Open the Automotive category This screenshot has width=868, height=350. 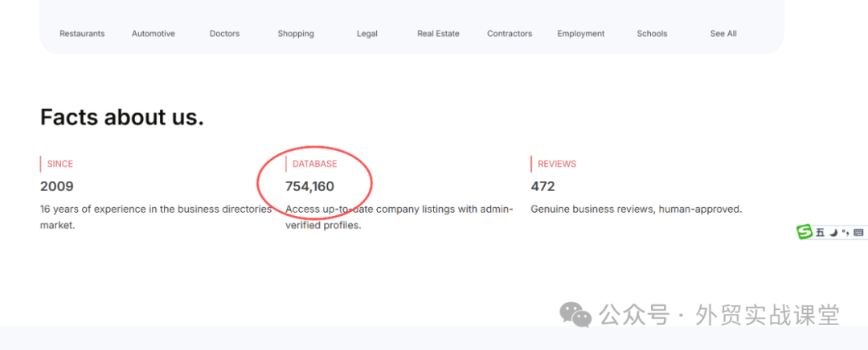[154, 34]
